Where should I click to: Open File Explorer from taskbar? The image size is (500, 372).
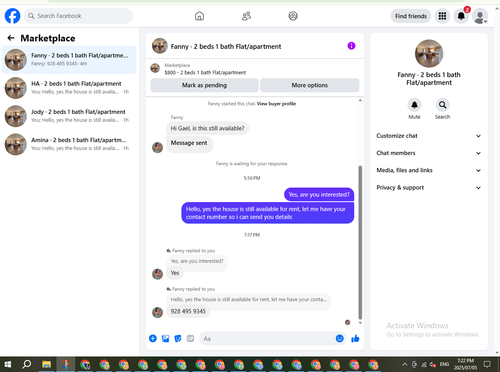tap(46, 364)
